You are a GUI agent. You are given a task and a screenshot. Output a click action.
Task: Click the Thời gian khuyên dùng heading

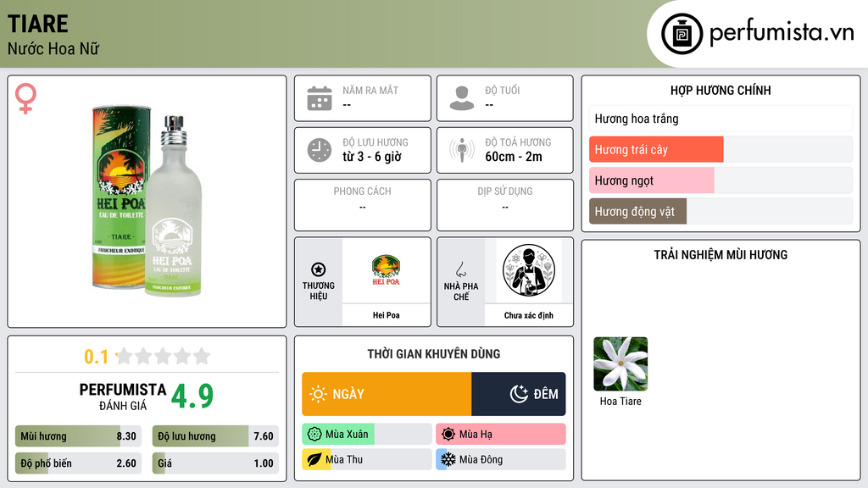(x=434, y=354)
